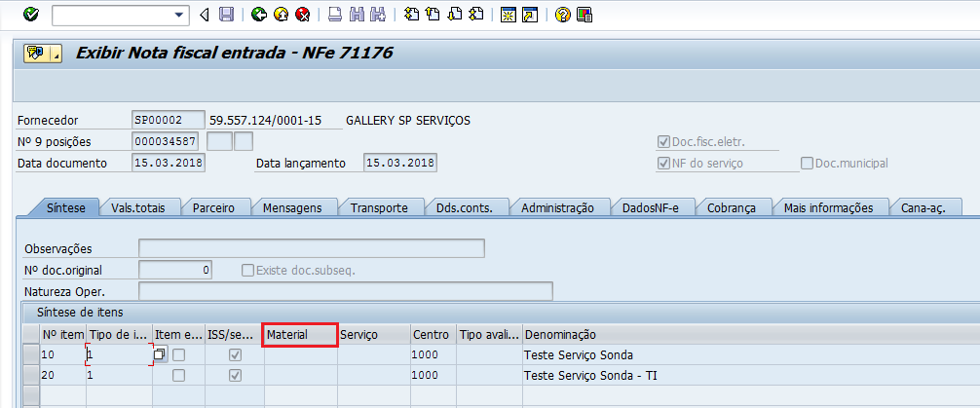Open Customize Local Layout icon
980x408 pixels.
(x=584, y=15)
